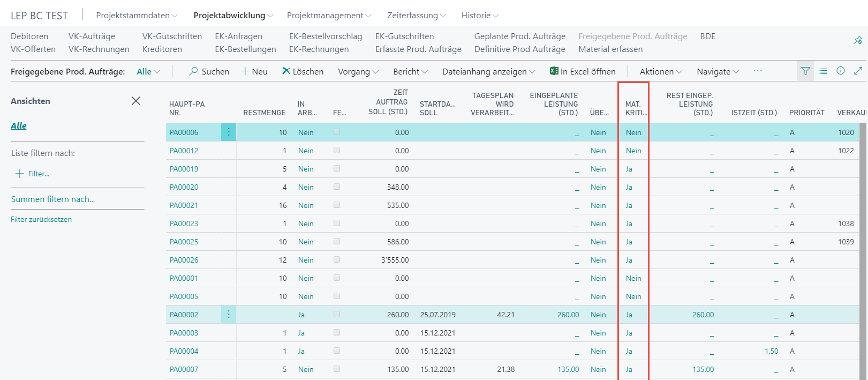
Task: Click the Löschen X icon
Action: coord(286,71)
